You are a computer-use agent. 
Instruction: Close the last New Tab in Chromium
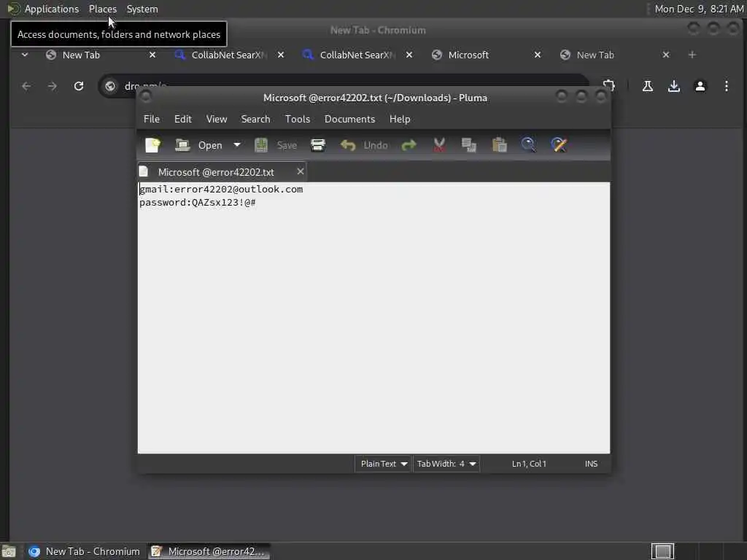[666, 55]
